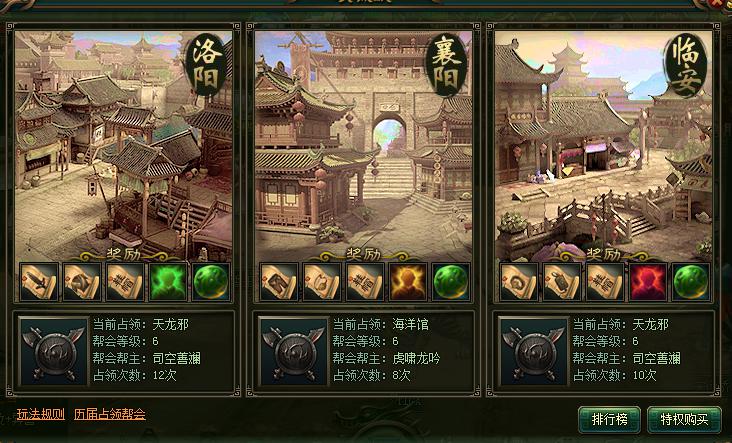The width and height of the screenshot is (732, 443).
Task: Open the 玩法规则 rules link
Action: [x=41, y=414]
